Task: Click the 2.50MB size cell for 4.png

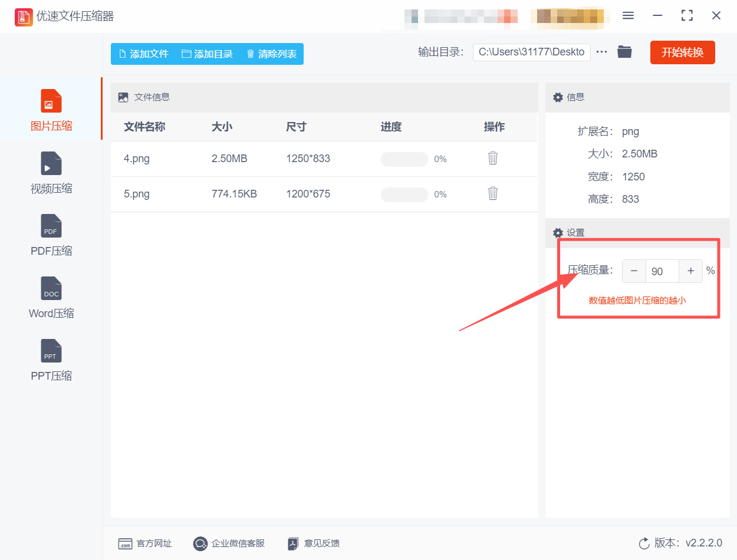Action: coord(229,159)
